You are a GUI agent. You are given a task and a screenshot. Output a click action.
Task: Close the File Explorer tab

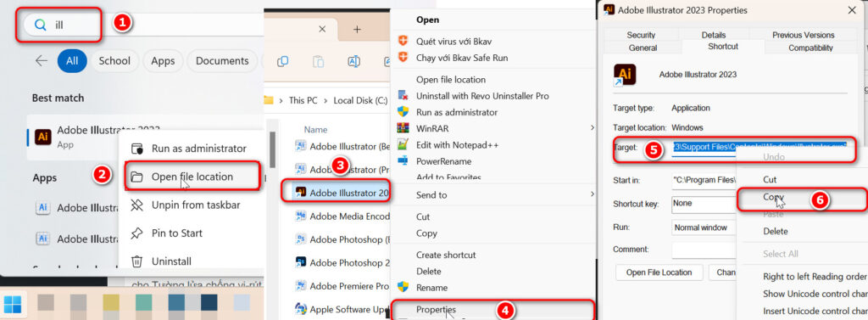pos(323,30)
